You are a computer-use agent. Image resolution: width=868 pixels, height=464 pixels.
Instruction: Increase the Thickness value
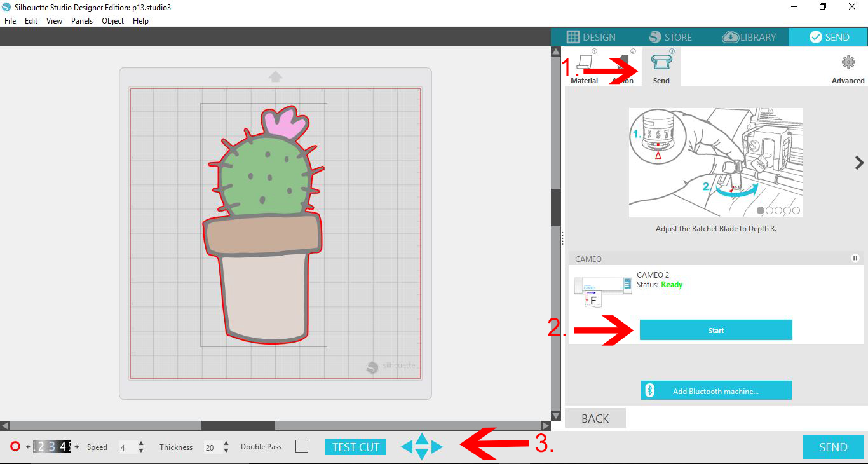click(x=226, y=444)
